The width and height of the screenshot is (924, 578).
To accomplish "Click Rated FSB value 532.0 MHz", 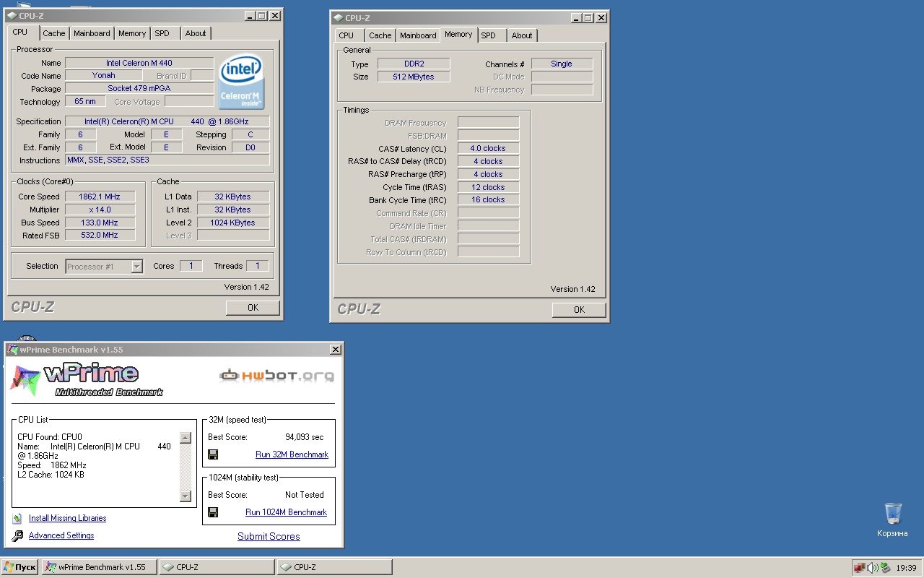I will click(x=100, y=236).
